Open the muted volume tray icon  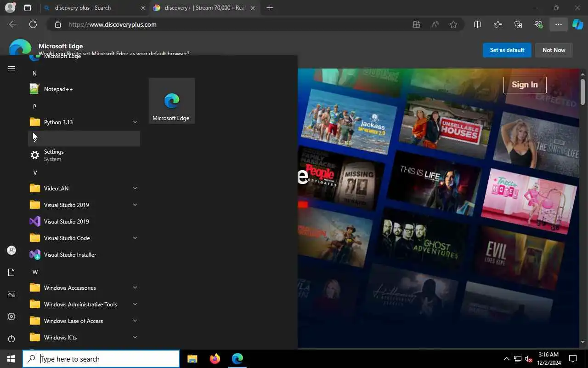click(x=528, y=359)
